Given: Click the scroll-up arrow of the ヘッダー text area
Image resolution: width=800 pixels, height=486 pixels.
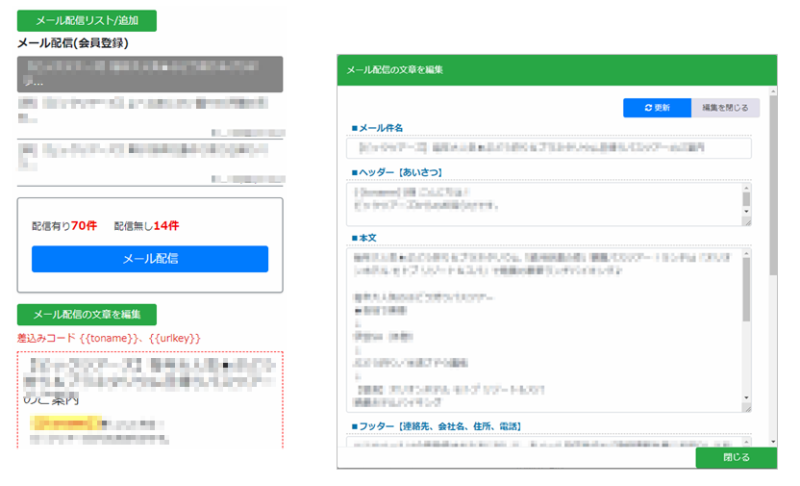Looking at the screenshot, I should pyautogui.click(x=746, y=187).
